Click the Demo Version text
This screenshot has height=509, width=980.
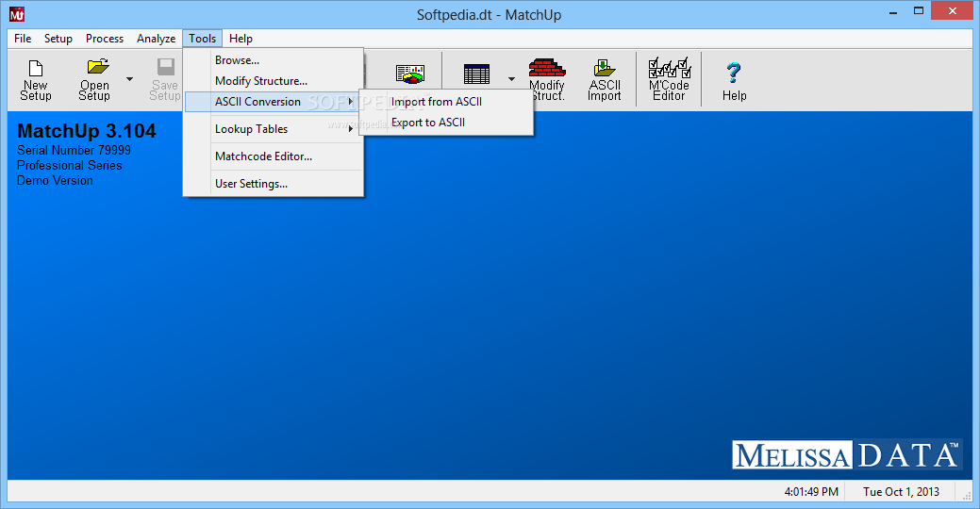(55, 180)
